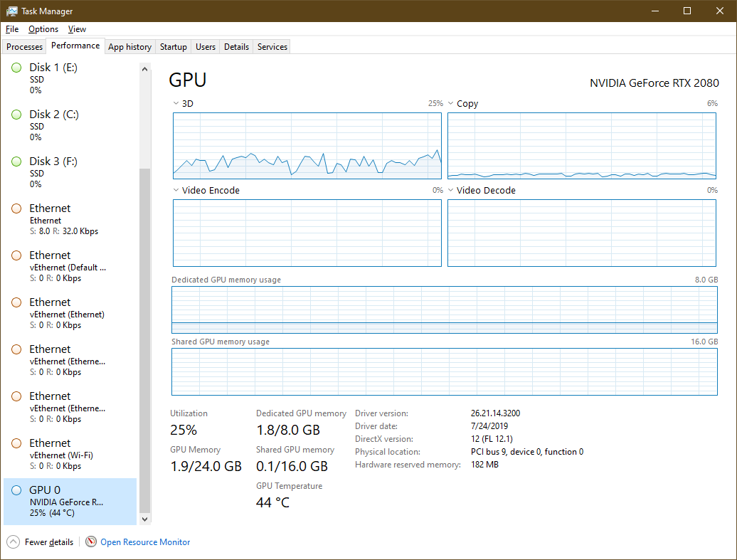Viewport: 737px width, 560px height.
Task: Click the Disk 2 (C:) circle icon
Action: point(16,115)
